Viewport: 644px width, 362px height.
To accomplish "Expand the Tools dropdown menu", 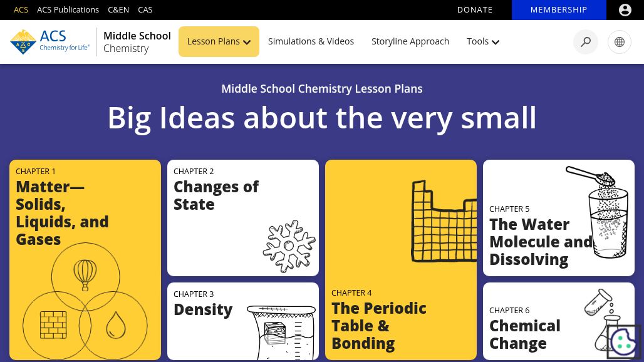I will click(x=482, y=42).
